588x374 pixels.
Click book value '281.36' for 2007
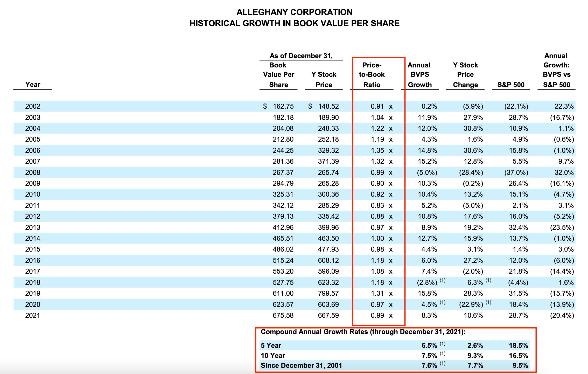pos(283,161)
